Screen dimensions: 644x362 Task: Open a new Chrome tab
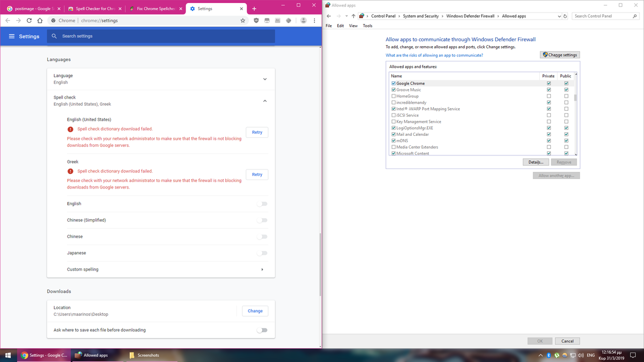click(x=254, y=9)
